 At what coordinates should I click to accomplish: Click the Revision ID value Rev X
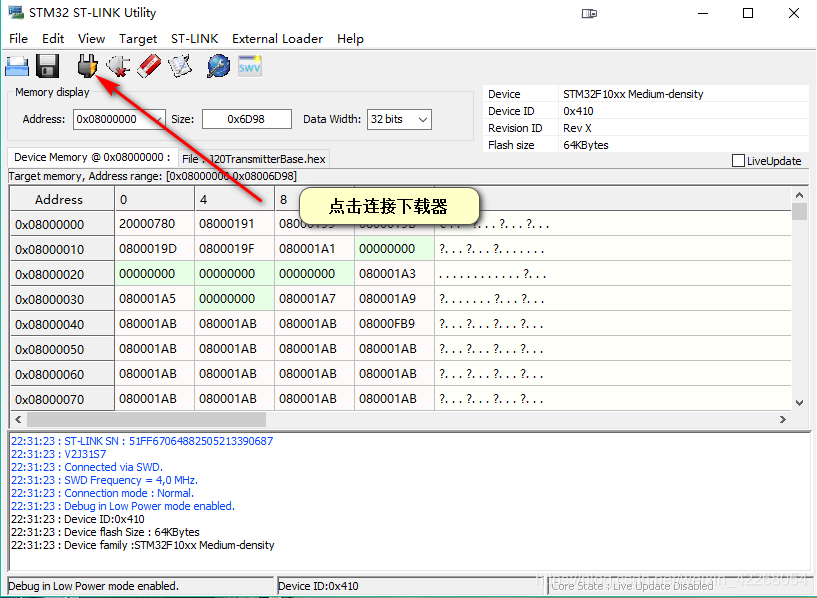(x=577, y=128)
